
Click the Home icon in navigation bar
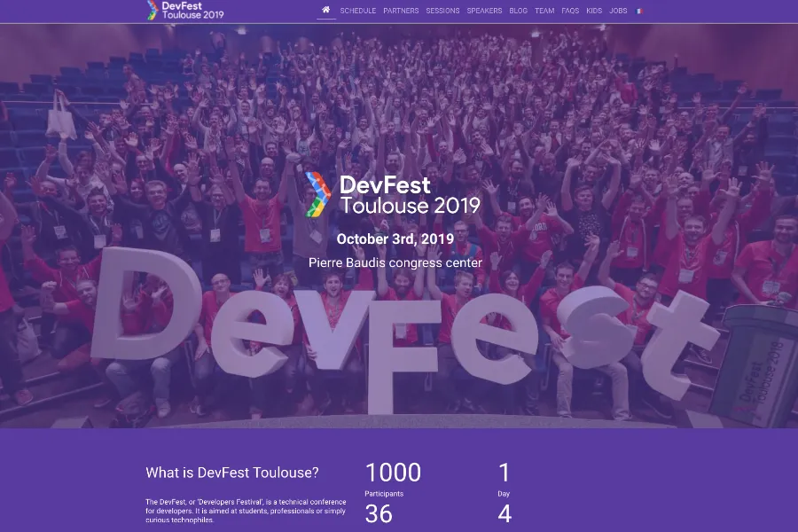pyautogui.click(x=326, y=11)
